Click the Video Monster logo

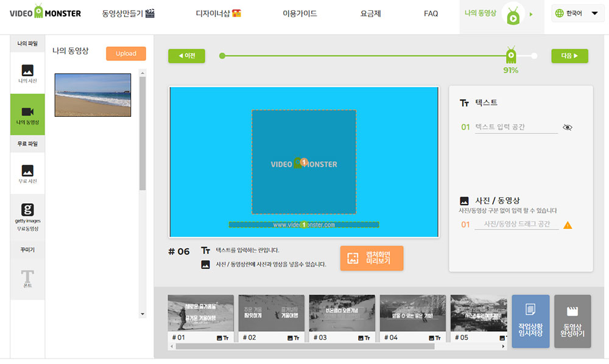tap(45, 12)
